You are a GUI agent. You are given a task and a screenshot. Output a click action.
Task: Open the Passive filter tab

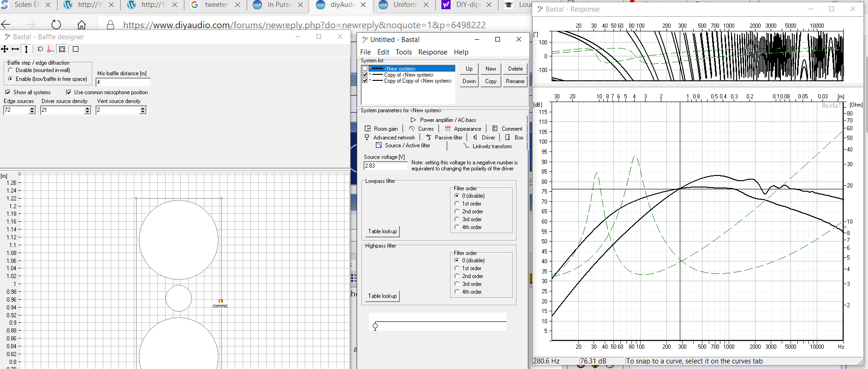(444, 138)
